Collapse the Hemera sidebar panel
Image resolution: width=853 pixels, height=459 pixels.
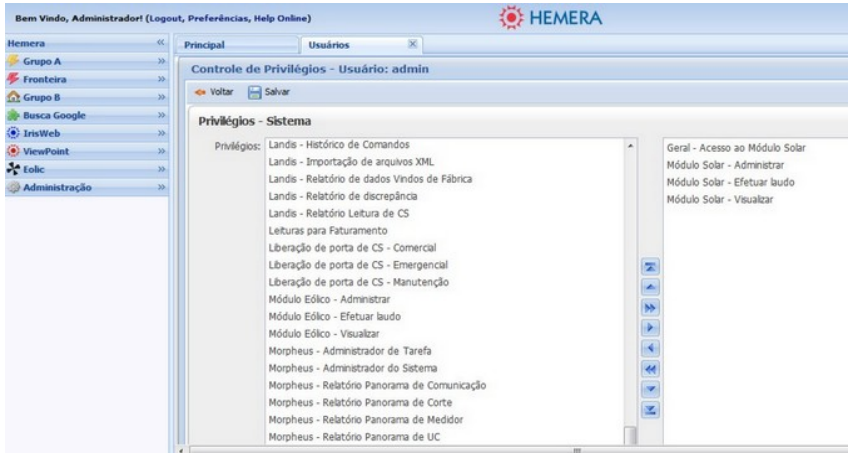[x=161, y=45]
